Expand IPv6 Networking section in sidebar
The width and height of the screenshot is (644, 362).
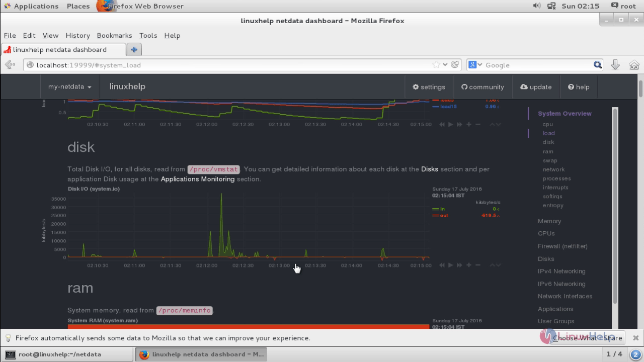tap(561, 284)
